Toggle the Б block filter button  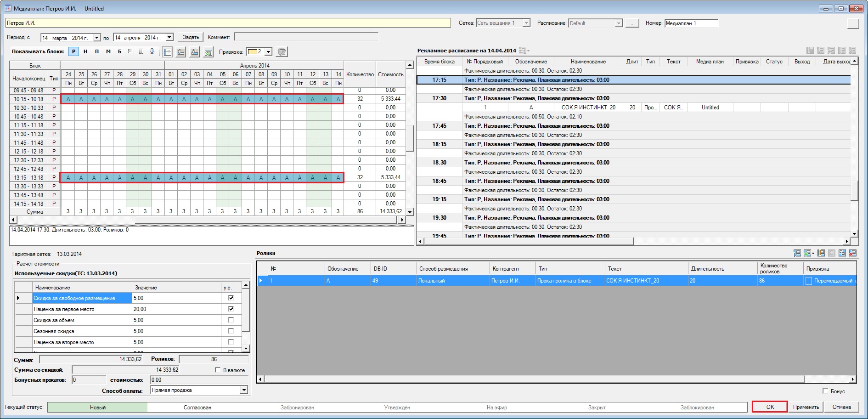(119, 51)
